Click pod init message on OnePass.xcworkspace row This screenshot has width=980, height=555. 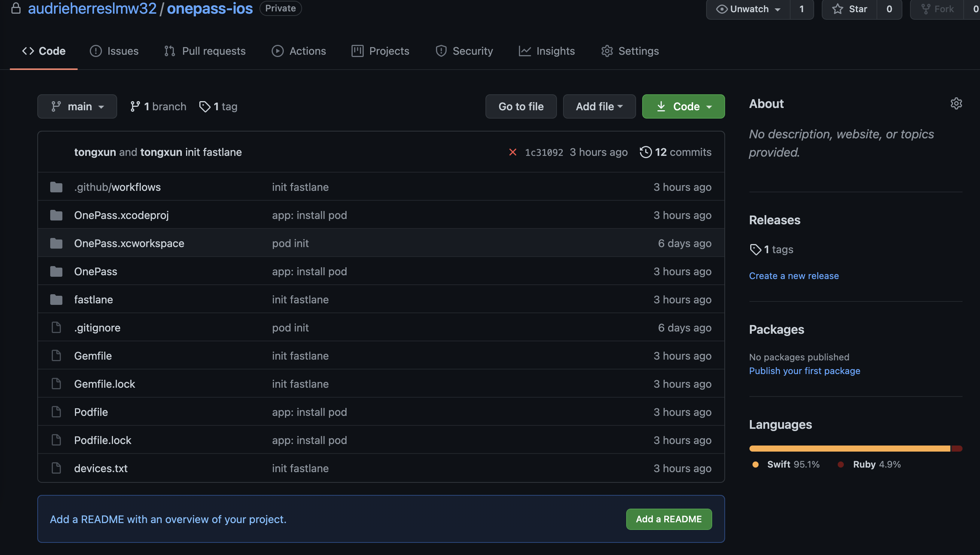click(x=290, y=243)
